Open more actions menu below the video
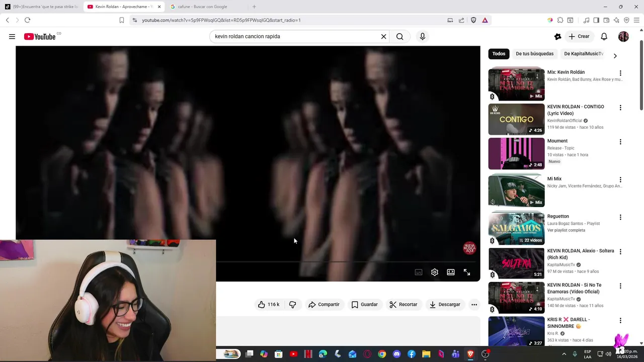Screen dimensions: 644x362 pos(474,304)
